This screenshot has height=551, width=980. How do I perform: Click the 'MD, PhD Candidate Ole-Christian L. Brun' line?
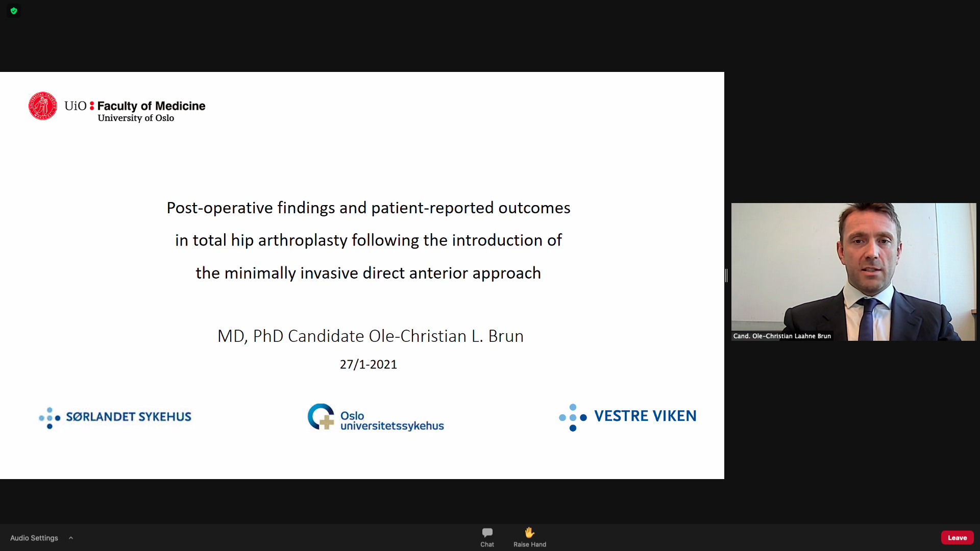(371, 336)
